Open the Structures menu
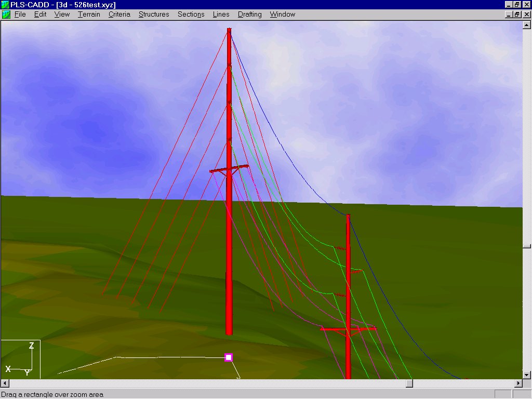 154,14
